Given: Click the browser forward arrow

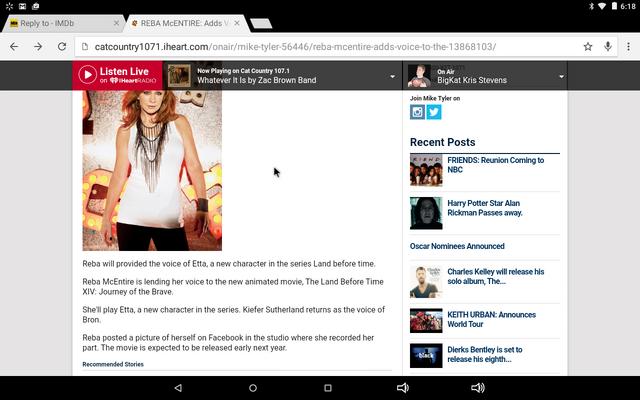Looking at the screenshot, I should click(x=38, y=47).
